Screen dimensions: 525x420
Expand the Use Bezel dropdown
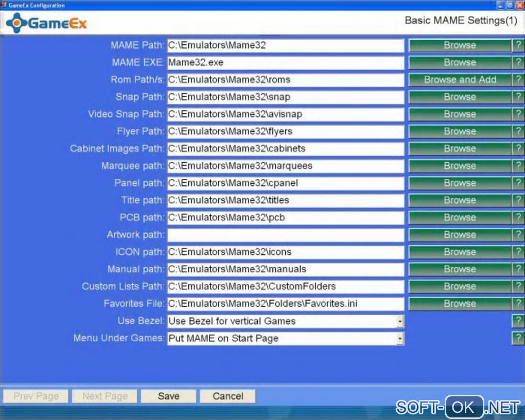[x=400, y=322]
